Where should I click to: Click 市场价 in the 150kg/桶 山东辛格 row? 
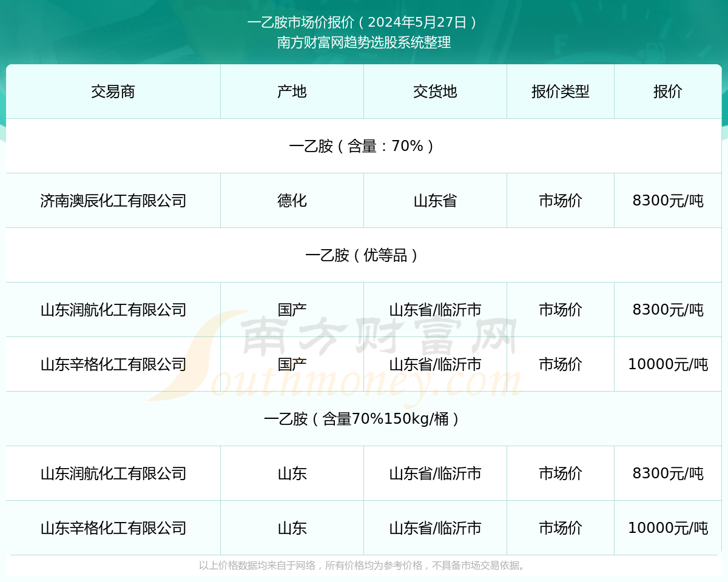pyautogui.click(x=561, y=528)
